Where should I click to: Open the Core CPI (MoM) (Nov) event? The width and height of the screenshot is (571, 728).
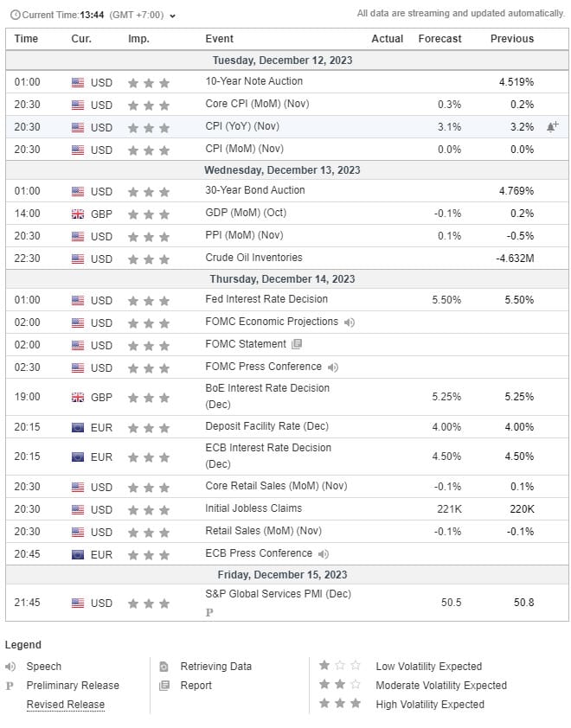(257, 104)
